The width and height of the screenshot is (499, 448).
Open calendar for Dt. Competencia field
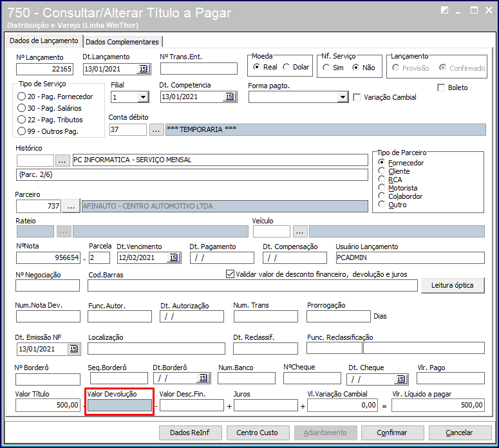229,97
